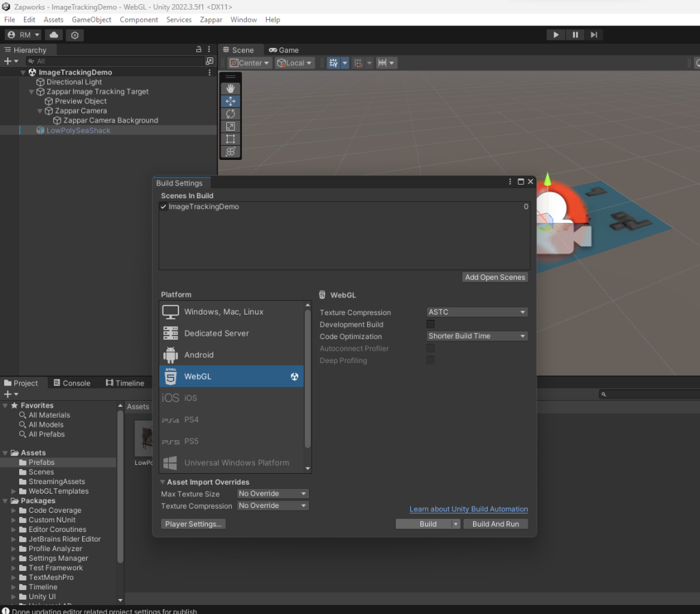Switch to the Console tab
Viewport: 700px width, 614px height.
point(72,383)
